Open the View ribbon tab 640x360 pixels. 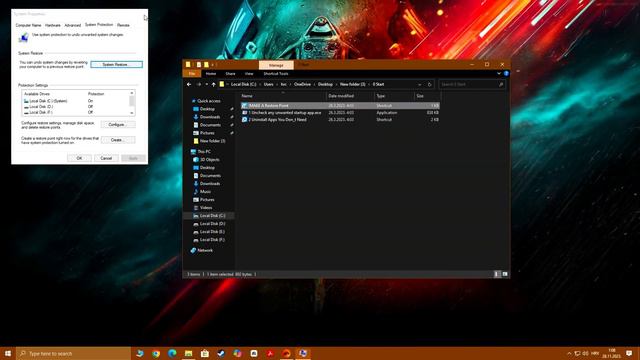249,74
